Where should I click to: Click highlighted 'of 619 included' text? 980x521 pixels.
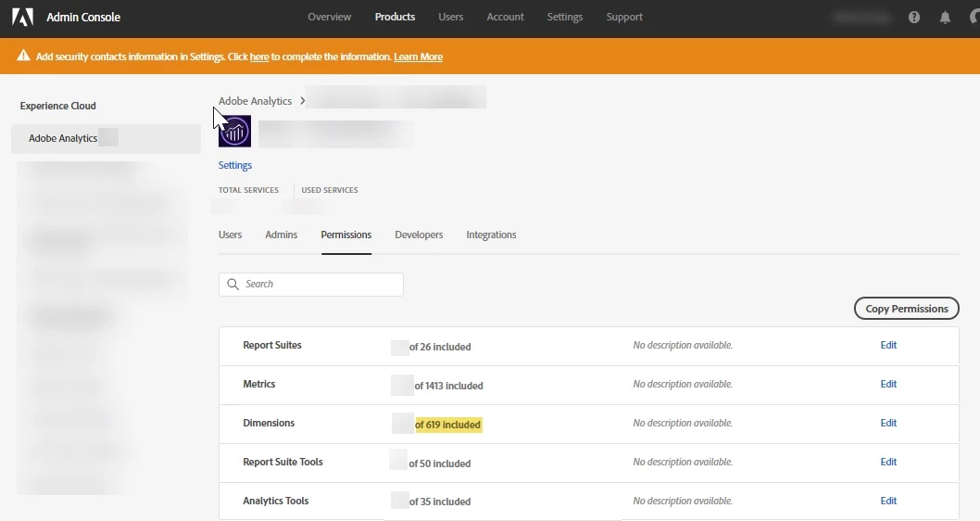point(448,425)
